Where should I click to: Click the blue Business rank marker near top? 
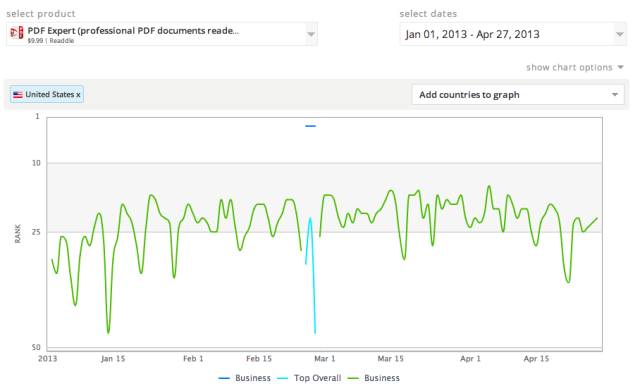coord(311,126)
